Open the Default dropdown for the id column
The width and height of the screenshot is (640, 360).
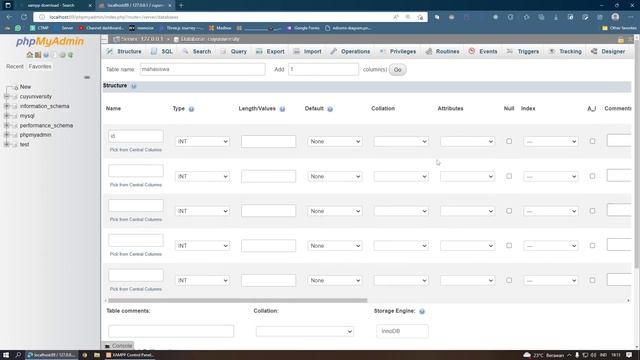(335, 142)
